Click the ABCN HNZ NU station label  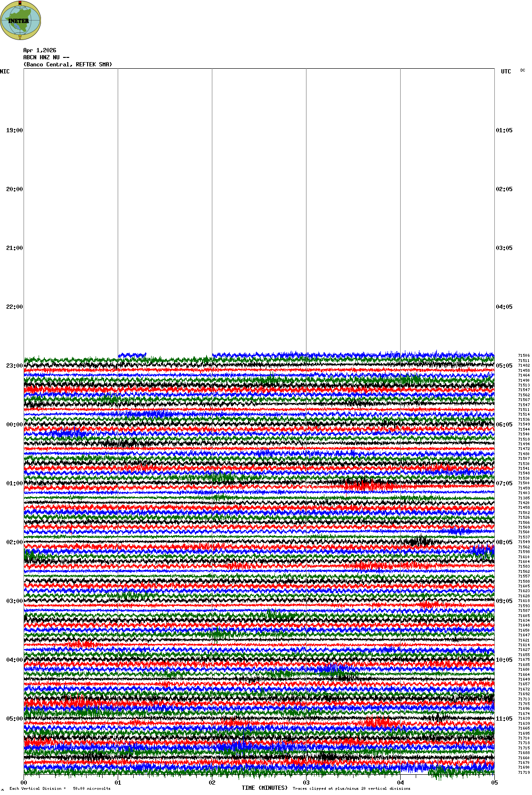pyautogui.click(x=46, y=57)
